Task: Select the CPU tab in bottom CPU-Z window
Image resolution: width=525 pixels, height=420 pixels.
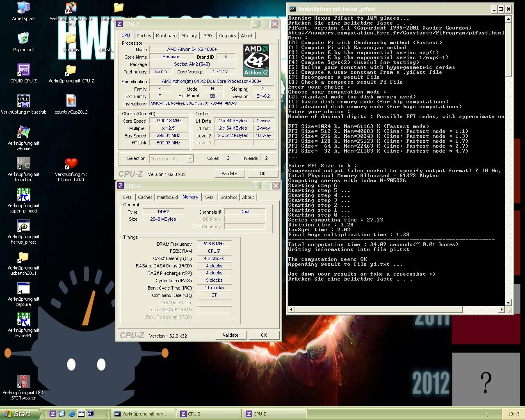Action: (x=127, y=197)
